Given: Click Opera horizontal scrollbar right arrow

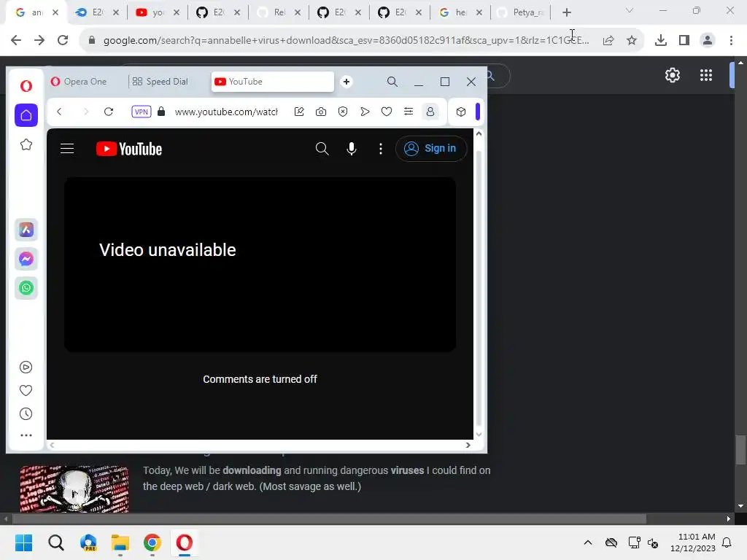Looking at the screenshot, I should pyautogui.click(x=468, y=446).
